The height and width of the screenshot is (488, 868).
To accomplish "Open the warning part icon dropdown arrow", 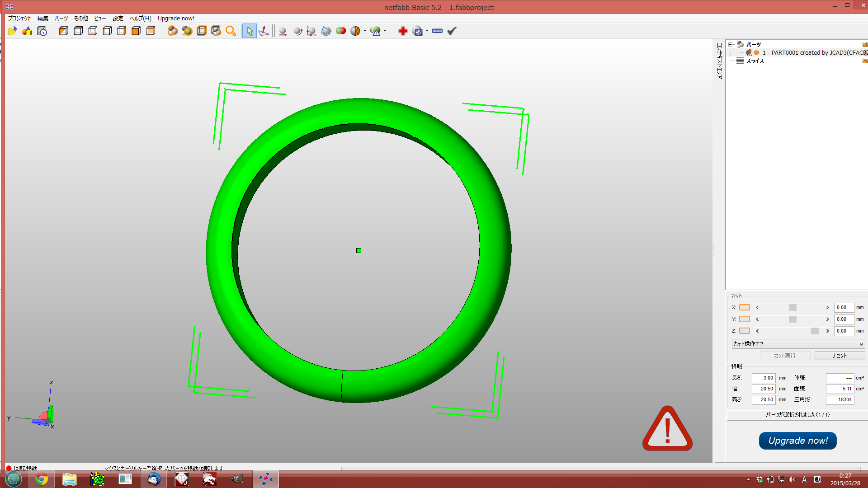I will [x=385, y=31].
